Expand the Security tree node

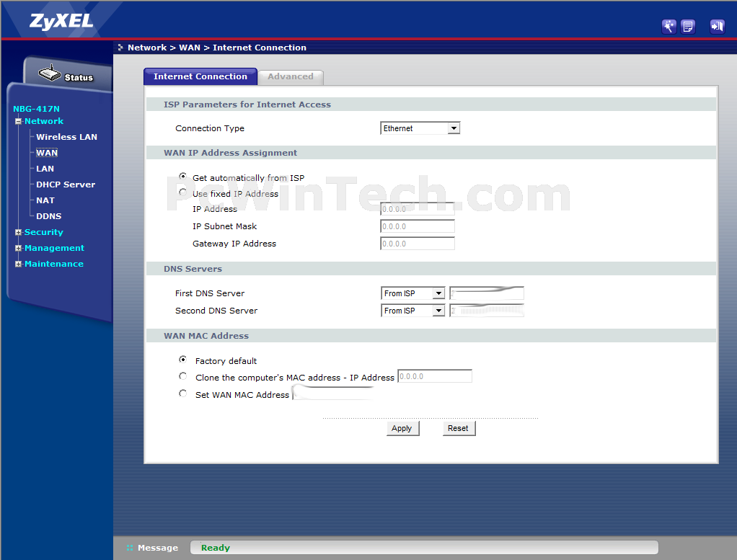click(19, 232)
